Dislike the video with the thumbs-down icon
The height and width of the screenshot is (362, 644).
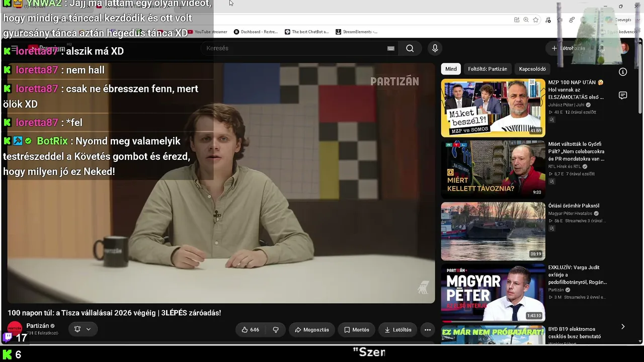(276, 330)
